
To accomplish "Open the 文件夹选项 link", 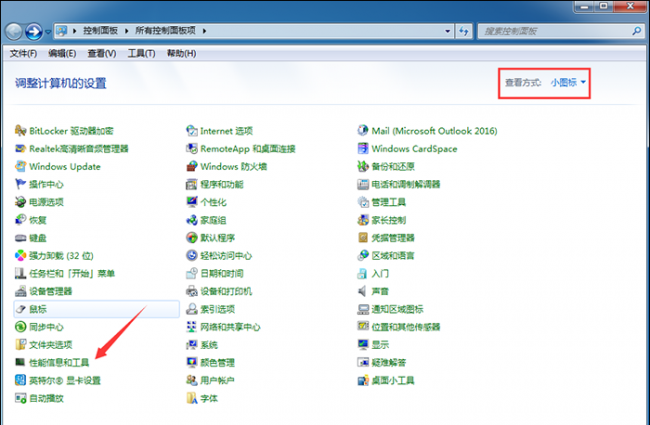I will click(x=51, y=345).
